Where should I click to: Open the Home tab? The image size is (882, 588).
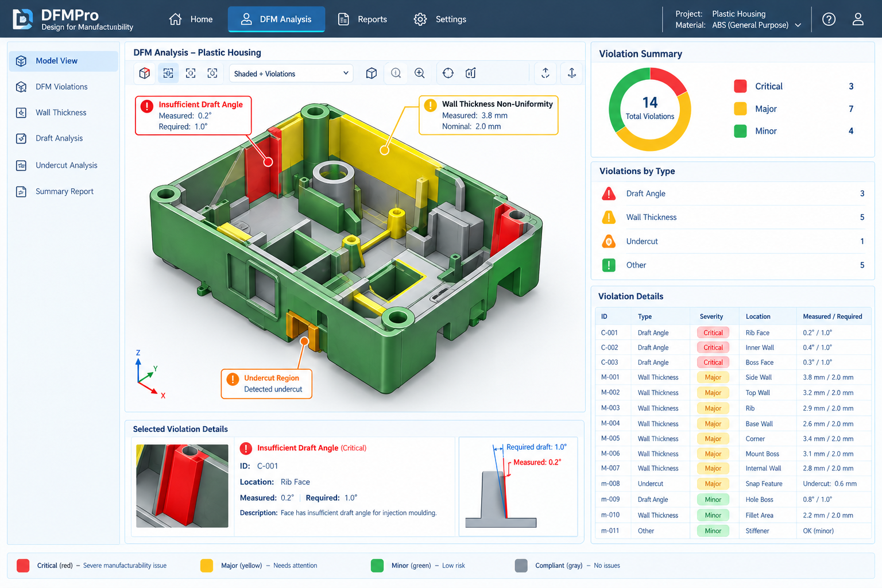[191, 19]
